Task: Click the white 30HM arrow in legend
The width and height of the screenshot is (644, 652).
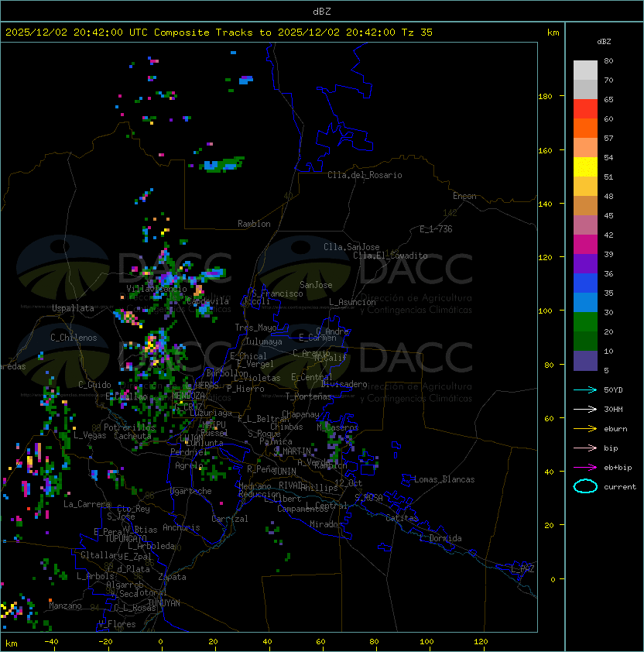Action: (585, 409)
